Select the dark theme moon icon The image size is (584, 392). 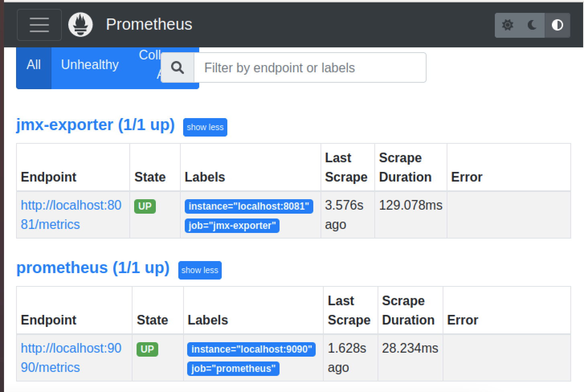click(x=532, y=25)
